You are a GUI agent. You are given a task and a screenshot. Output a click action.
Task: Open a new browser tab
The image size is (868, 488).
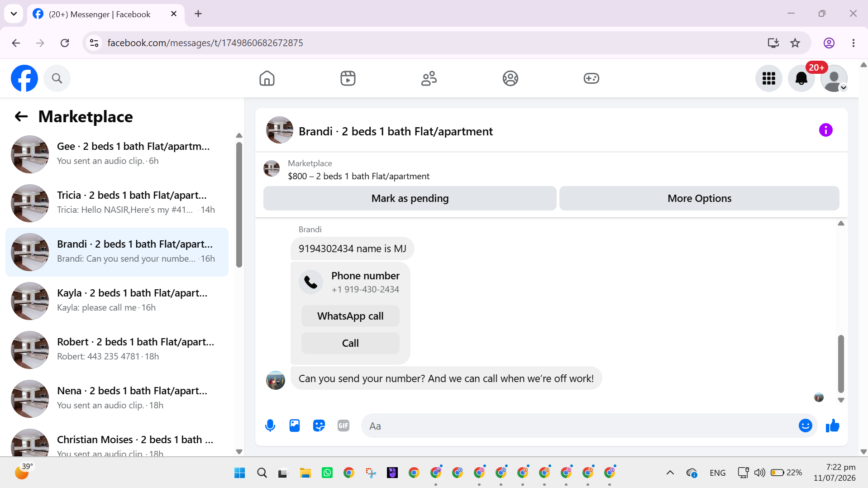(198, 14)
